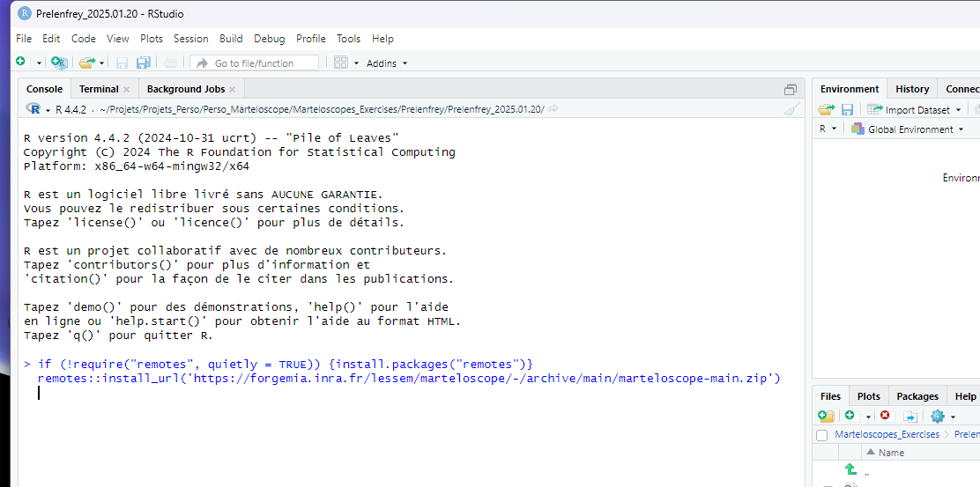980x487 pixels.
Task: Tick the select-all files checkbox
Action: click(822, 434)
